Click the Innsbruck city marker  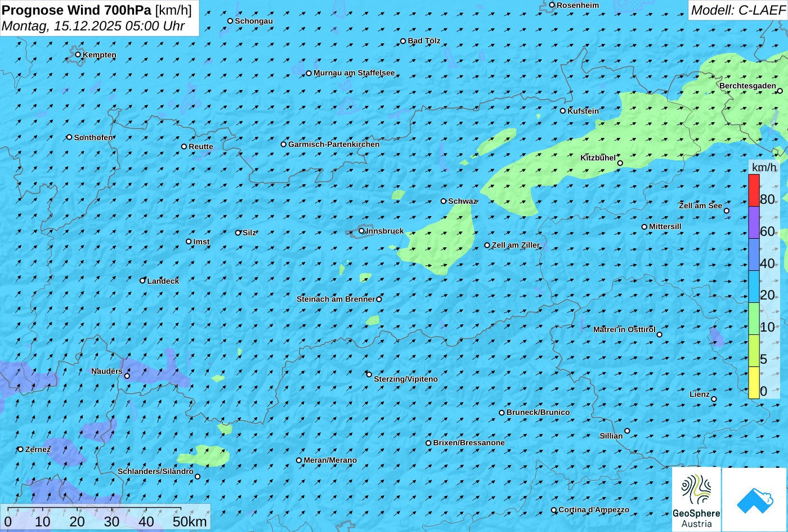(x=361, y=231)
